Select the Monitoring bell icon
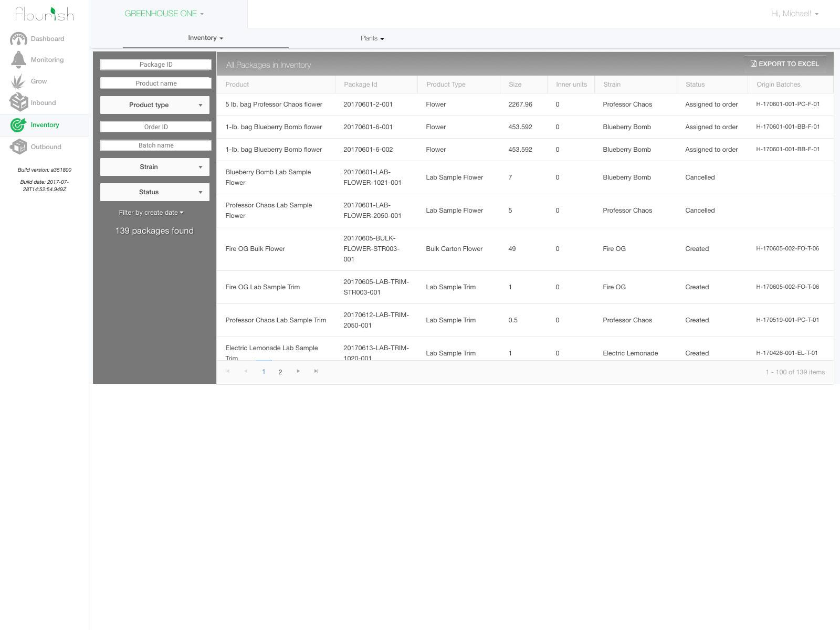 coord(19,59)
